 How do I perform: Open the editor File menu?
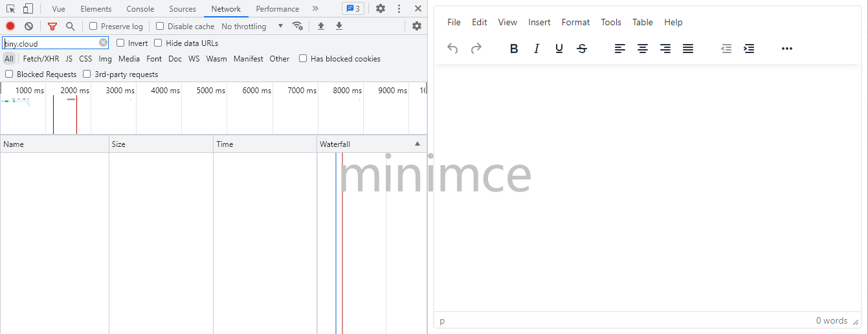(454, 22)
